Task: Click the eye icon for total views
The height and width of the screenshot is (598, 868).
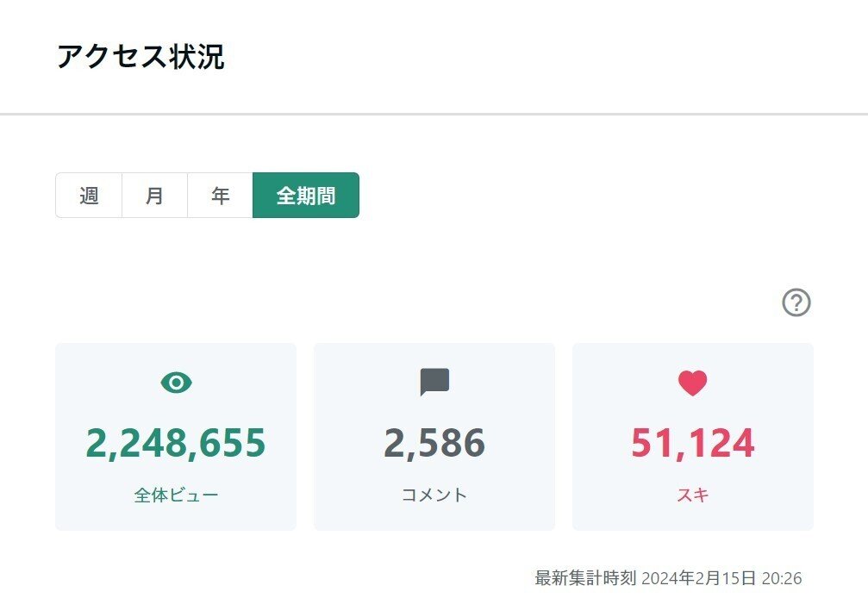Action: [x=176, y=383]
